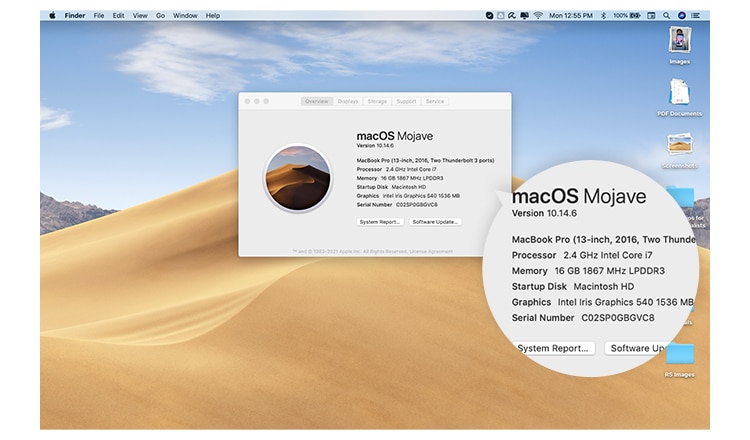This screenshot has width=750, height=440.
Task: Click the Software Update button
Action: point(436,222)
